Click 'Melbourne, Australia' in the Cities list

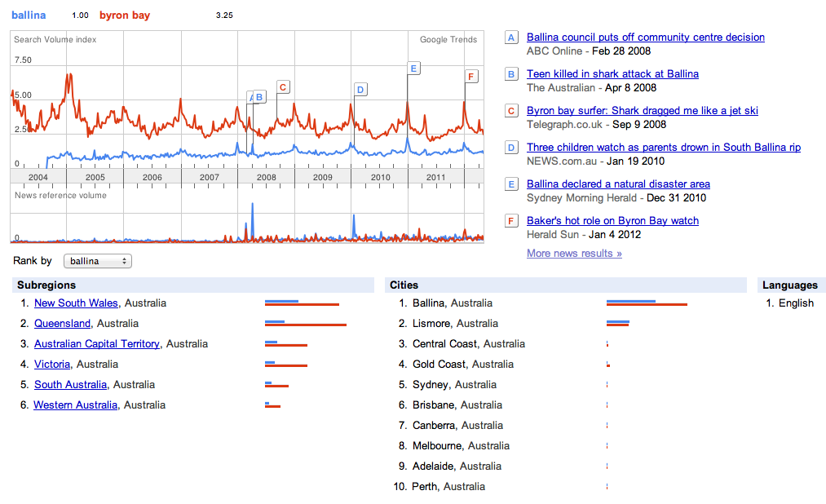(461, 446)
